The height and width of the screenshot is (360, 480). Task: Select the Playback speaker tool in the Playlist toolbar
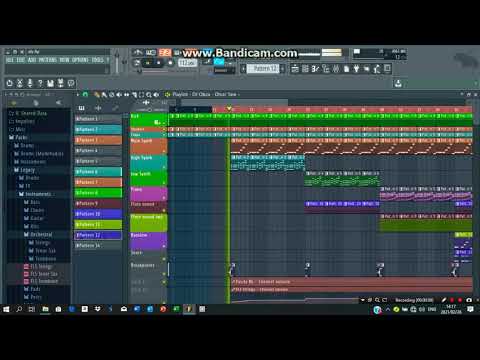[x=156, y=95]
